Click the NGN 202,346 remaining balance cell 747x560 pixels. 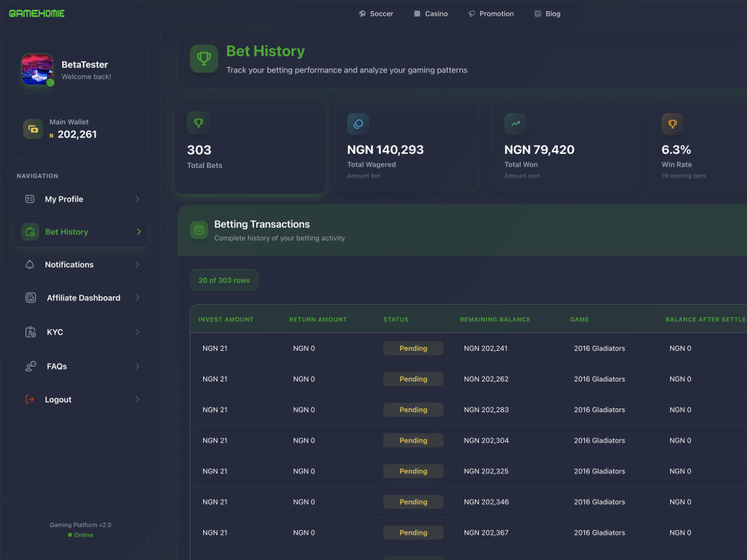pos(486,502)
